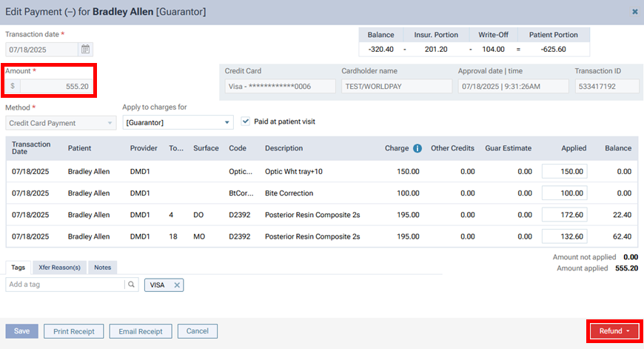Click the Insur. Portion value 201.20
The image size is (644, 349).
[x=436, y=50]
